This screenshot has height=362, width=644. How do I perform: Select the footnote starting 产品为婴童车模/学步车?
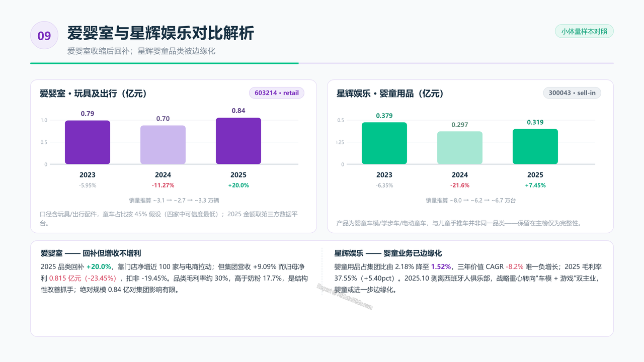459,223
